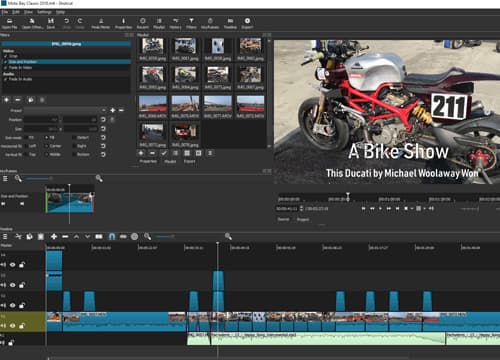This screenshot has height=360, width=500.
Task: Lock the second video track from top
Action: point(22,285)
